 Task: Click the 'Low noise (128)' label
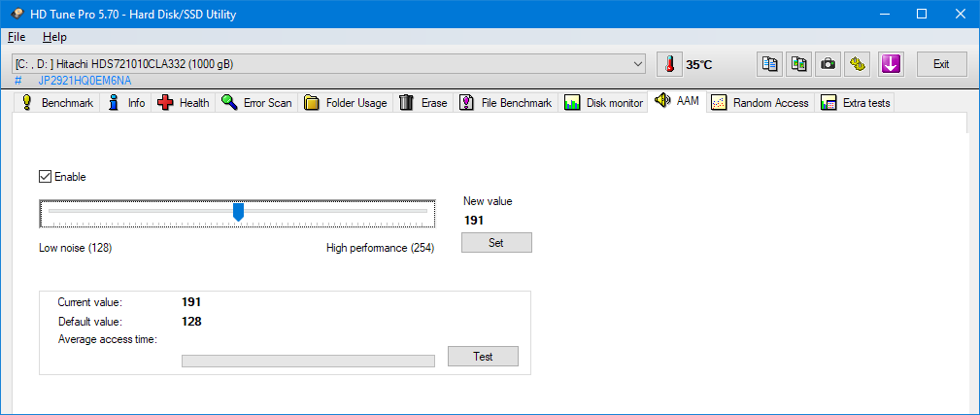pos(75,248)
